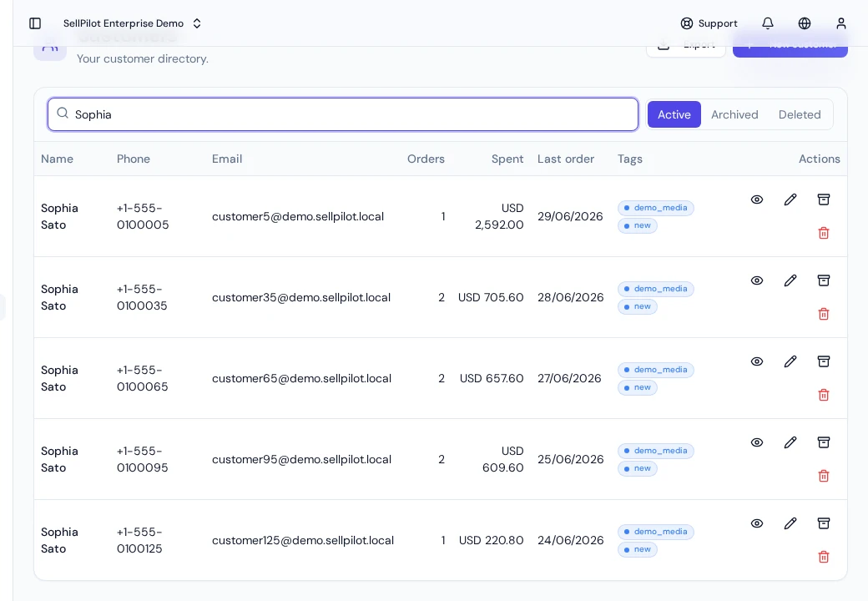View customer65 details with eye icon
The height and width of the screenshot is (601, 868).
pyautogui.click(x=757, y=361)
